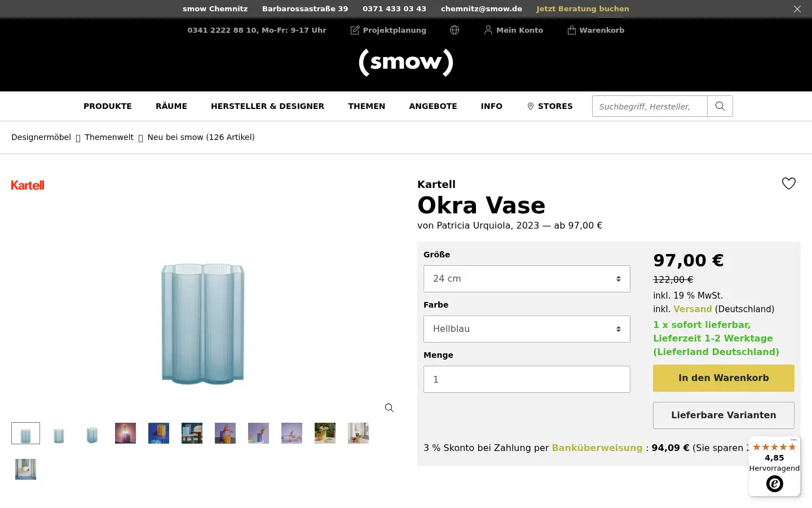This screenshot has height=508, width=812.
Task: Click the smow logo
Action: point(406,62)
